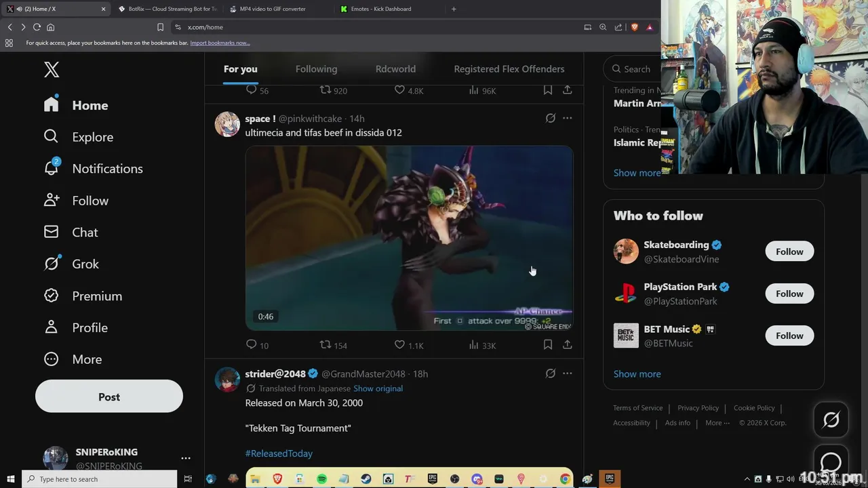Go back in the browser

point(10,27)
